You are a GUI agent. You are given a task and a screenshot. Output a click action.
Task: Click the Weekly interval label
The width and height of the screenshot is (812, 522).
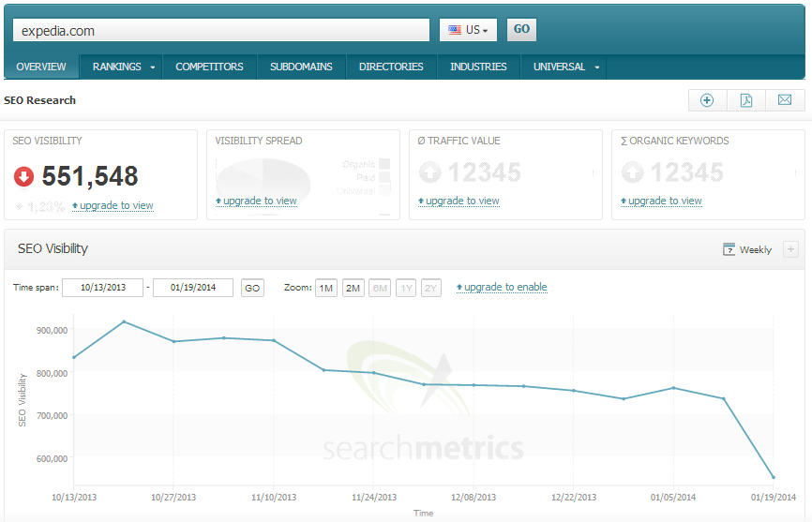(x=756, y=250)
